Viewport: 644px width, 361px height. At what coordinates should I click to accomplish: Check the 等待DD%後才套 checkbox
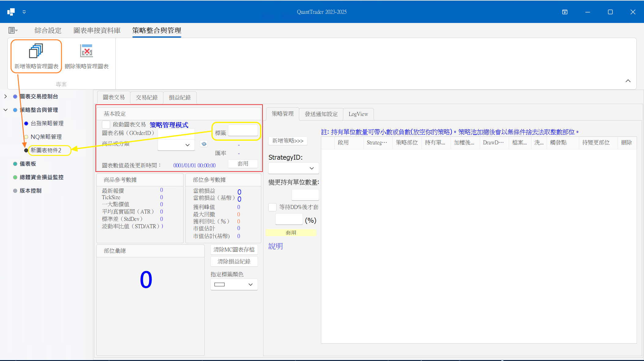pyautogui.click(x=272, y=207)
